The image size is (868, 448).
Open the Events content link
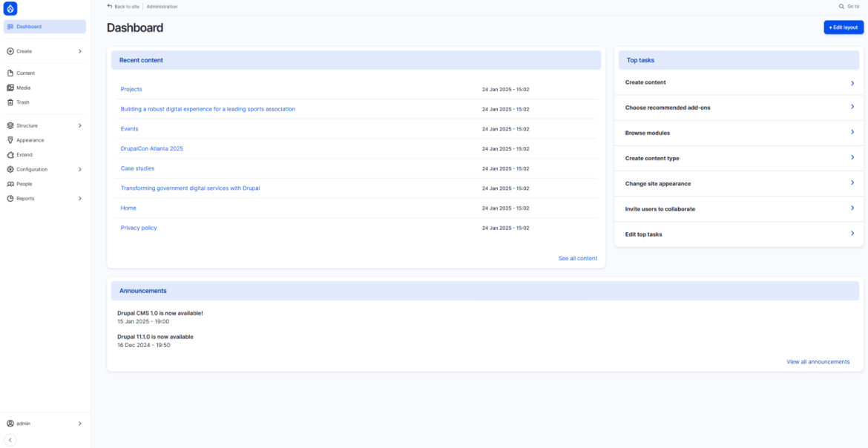130,128
